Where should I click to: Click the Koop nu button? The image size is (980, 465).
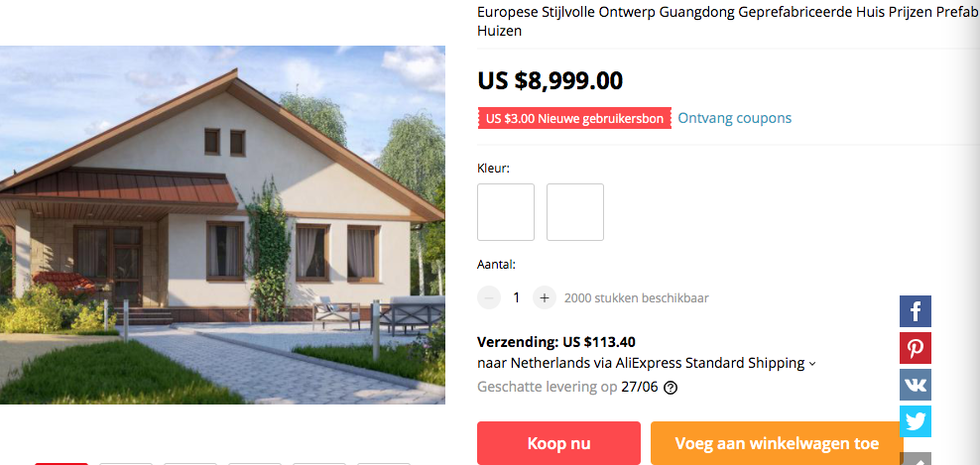(x=559, y=443)
